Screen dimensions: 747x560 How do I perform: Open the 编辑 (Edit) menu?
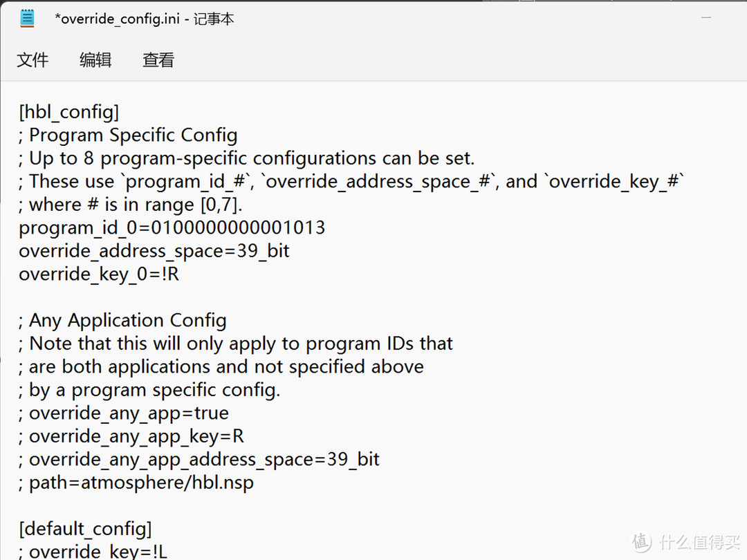pos(95,60)
